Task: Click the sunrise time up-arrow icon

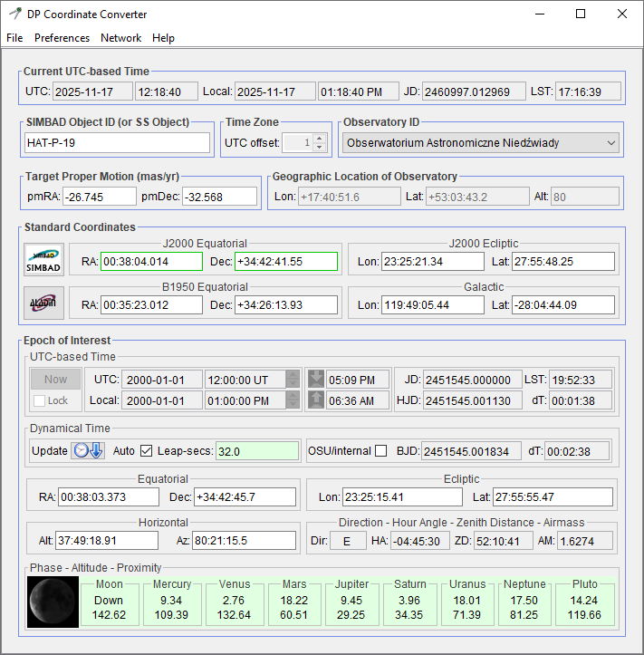Action: pyautogui.click(x=314, y=400)
